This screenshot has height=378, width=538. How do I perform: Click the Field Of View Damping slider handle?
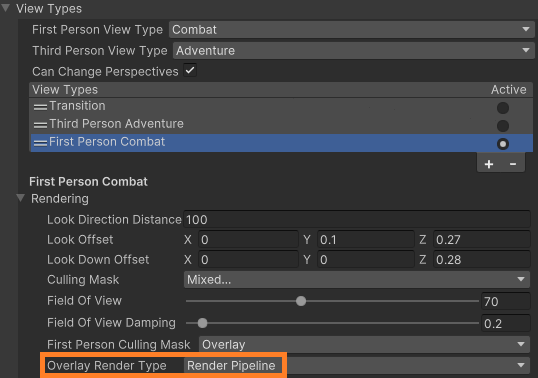point(202,323)
